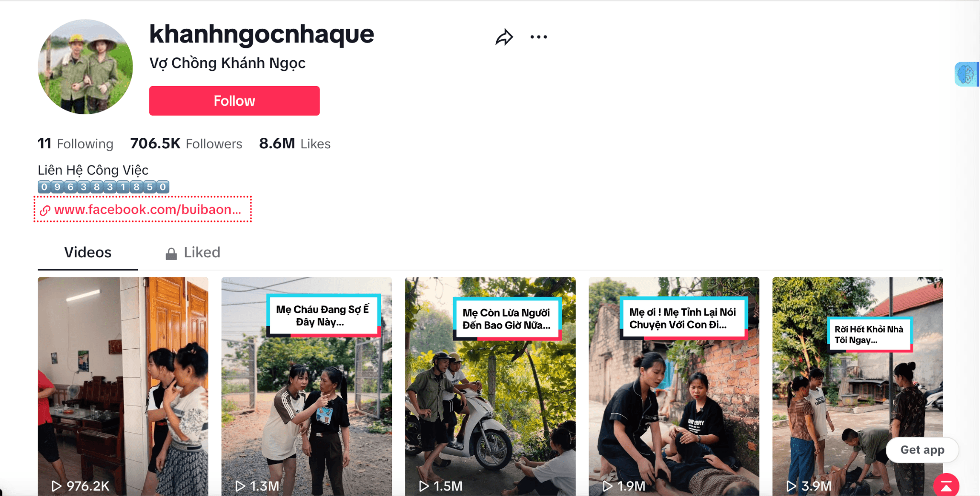Viewport: 980px width, 496px height.
Task: Click the red scroll-to-top button
Action: pos(946,485)
